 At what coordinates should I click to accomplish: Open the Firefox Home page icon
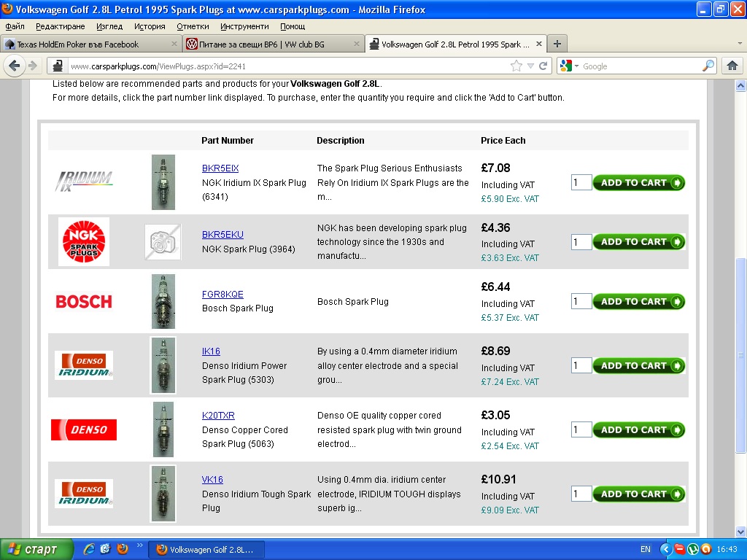(x=732, y=66)
